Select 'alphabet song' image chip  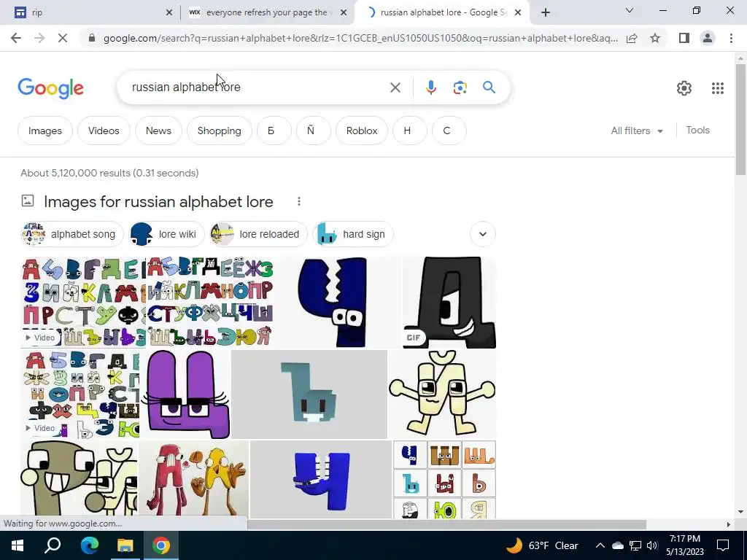[71, 234]
